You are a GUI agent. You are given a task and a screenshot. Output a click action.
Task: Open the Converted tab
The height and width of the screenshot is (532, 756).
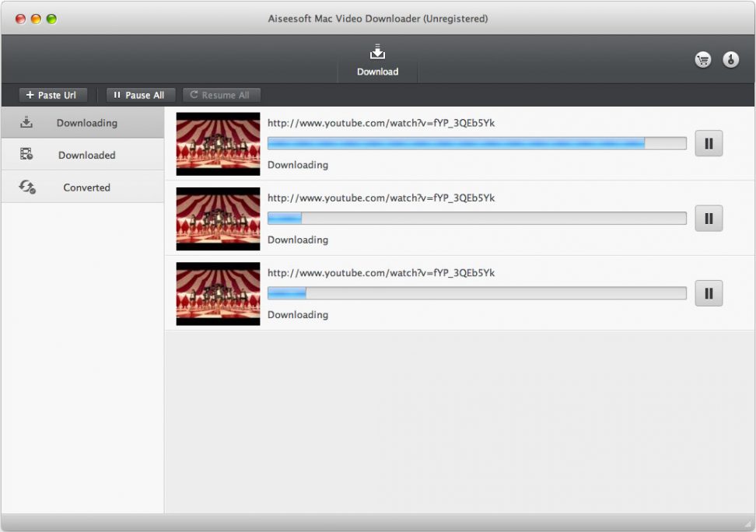click(86, 187)
